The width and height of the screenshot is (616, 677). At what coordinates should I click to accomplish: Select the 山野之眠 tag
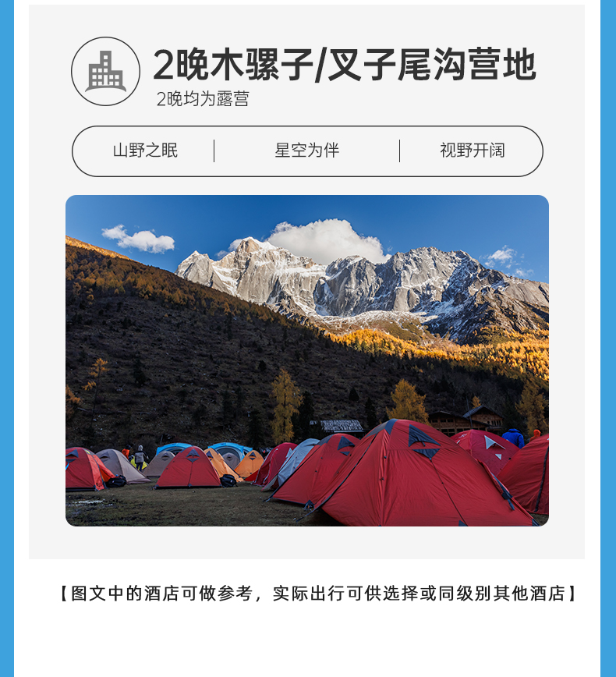[145, 151]
